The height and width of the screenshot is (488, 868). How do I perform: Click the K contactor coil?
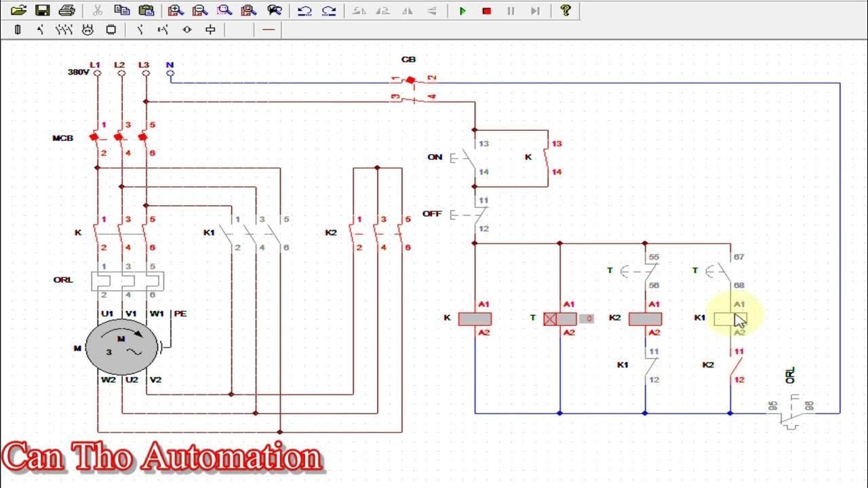[475, 319]
